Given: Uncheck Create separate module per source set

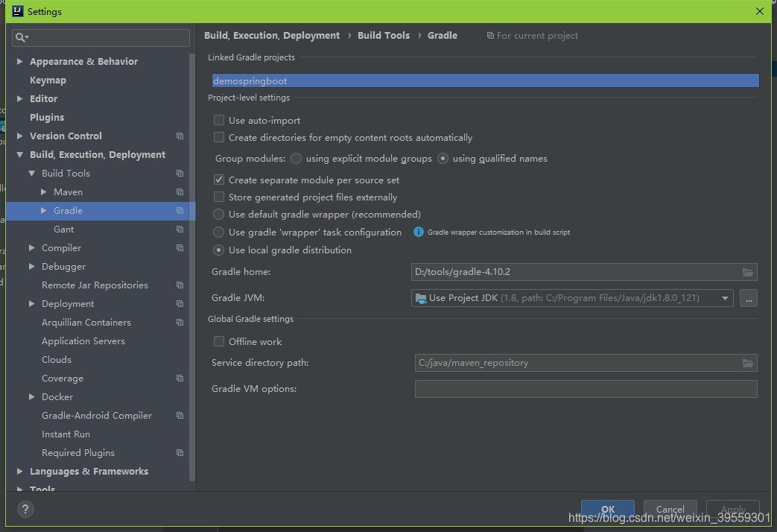Looking at the screenshot, I should pos(219,180).
